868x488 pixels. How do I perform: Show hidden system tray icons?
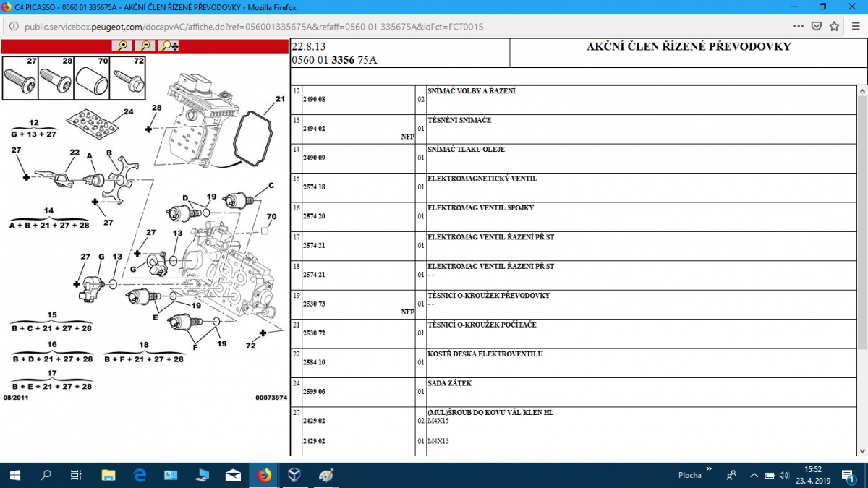point(754,475)
